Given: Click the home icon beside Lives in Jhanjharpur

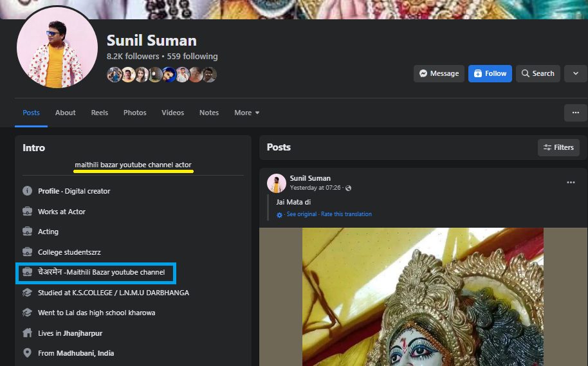Looking at the screenshot, I should click(28, 333).
